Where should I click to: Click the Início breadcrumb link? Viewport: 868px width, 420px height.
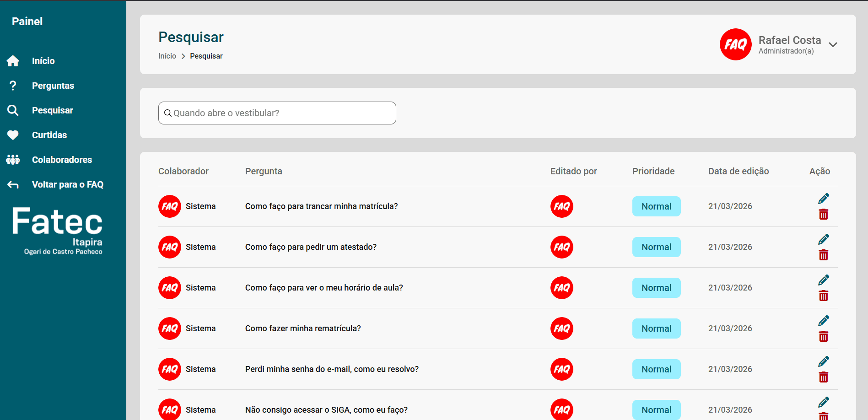point(167,56)
